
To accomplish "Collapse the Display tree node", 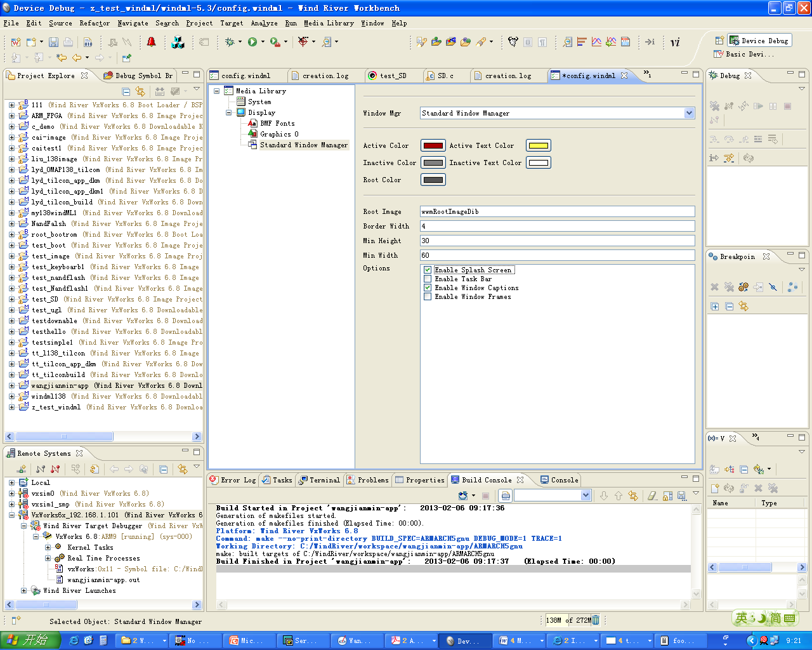I will coord(228,112).
